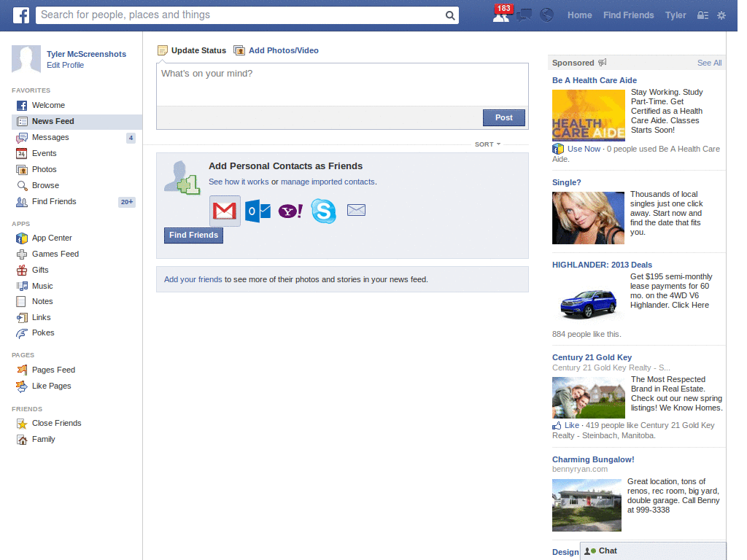The height and width of the screenshot is (560, 747).
Task: Open the SORT dropdown
Action: pyautogui.click(x=487, y=144)
